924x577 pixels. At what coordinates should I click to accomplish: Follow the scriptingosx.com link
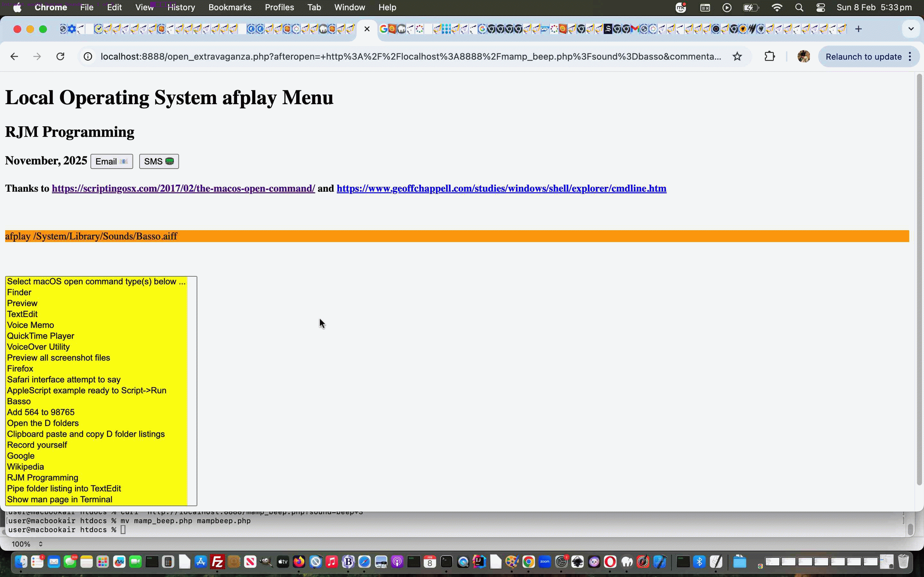[183, 188]
